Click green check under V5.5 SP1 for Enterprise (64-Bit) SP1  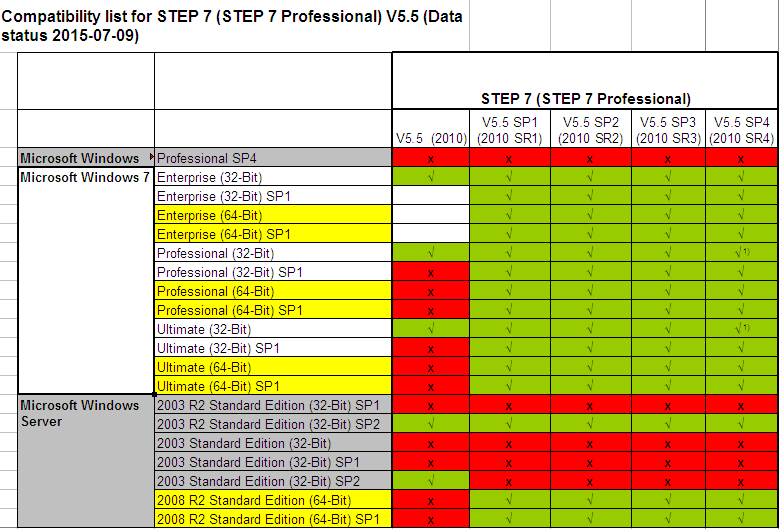tap(510, 233)
